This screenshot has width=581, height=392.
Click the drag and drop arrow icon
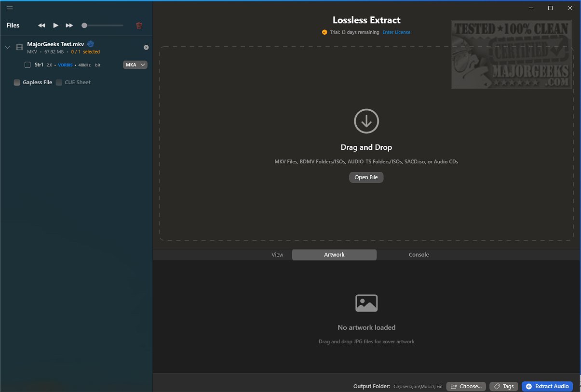[x=366, y=121]
